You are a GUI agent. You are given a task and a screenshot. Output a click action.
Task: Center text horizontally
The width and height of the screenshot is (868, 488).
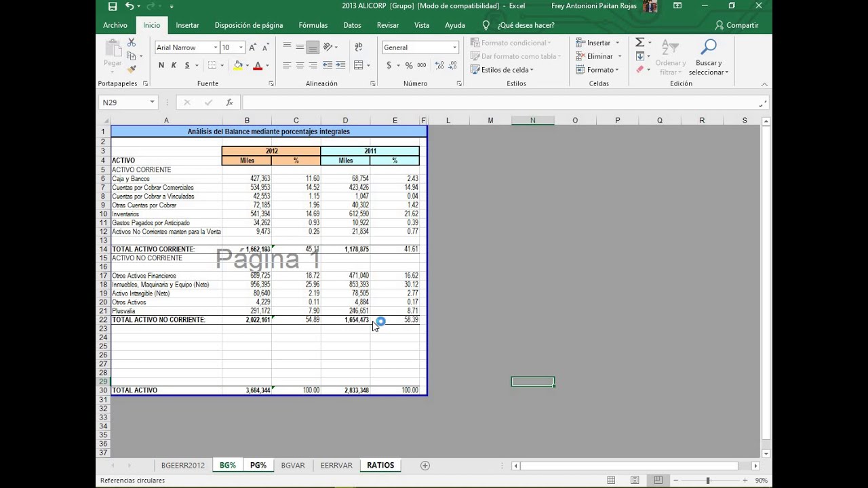click(x=300, y=65)
